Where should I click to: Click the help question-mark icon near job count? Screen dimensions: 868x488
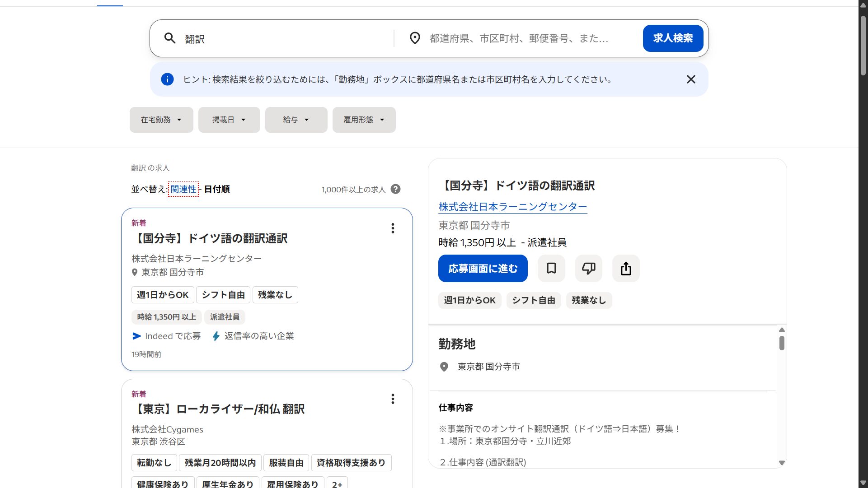[396, 189]
